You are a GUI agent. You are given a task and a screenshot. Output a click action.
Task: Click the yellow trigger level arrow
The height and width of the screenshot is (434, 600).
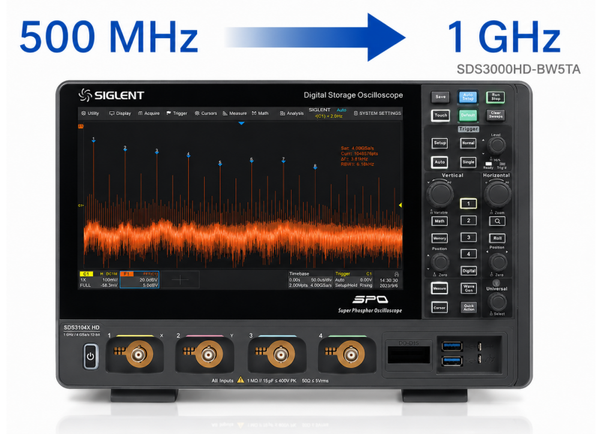pyautogui.click(x=400, y=205)
